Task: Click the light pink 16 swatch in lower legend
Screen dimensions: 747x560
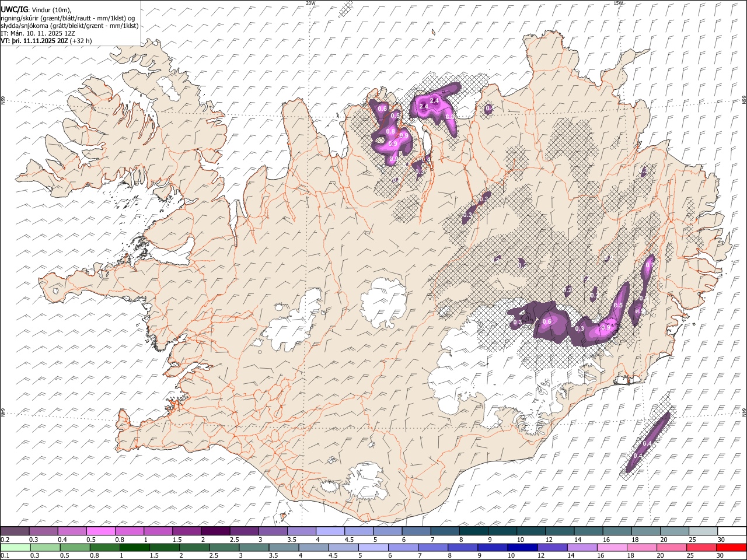Action: pyautogui.click(x=612, y=547)
